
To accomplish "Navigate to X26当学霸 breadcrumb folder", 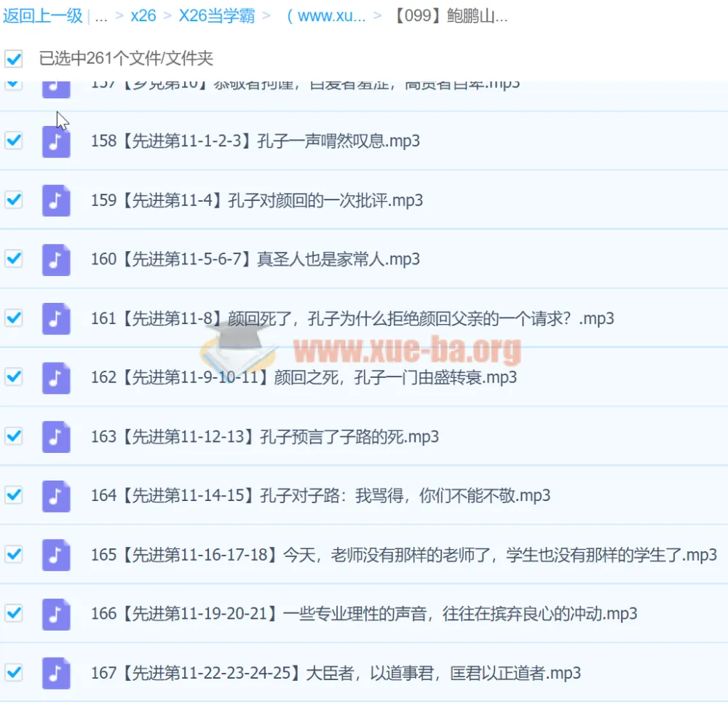I will point(216,17).
